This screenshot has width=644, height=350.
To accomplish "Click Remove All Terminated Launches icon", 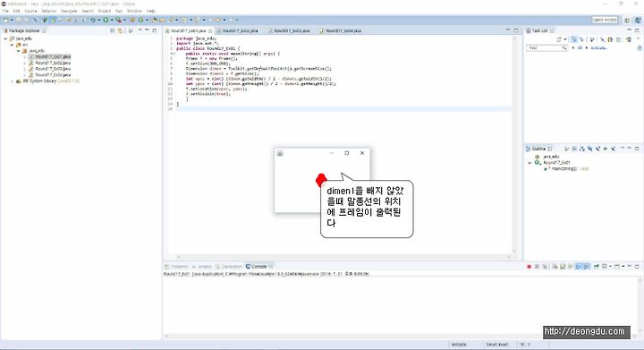I will (x=545, y=267).
